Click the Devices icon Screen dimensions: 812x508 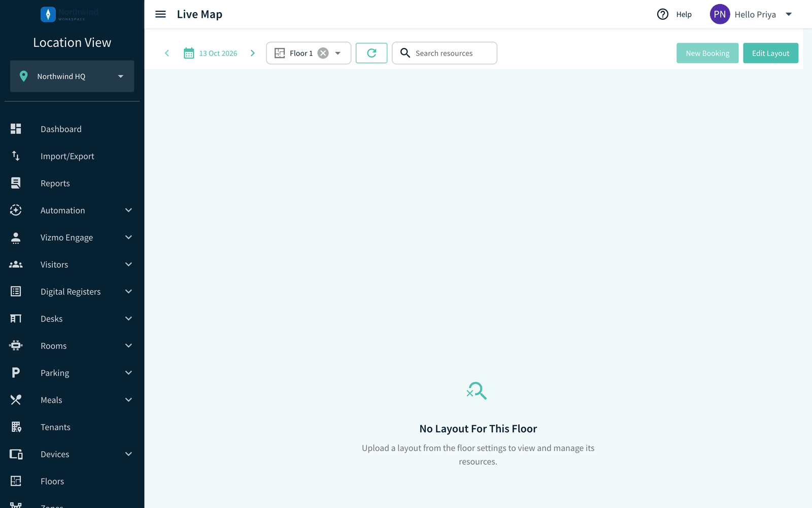point(16,454)
